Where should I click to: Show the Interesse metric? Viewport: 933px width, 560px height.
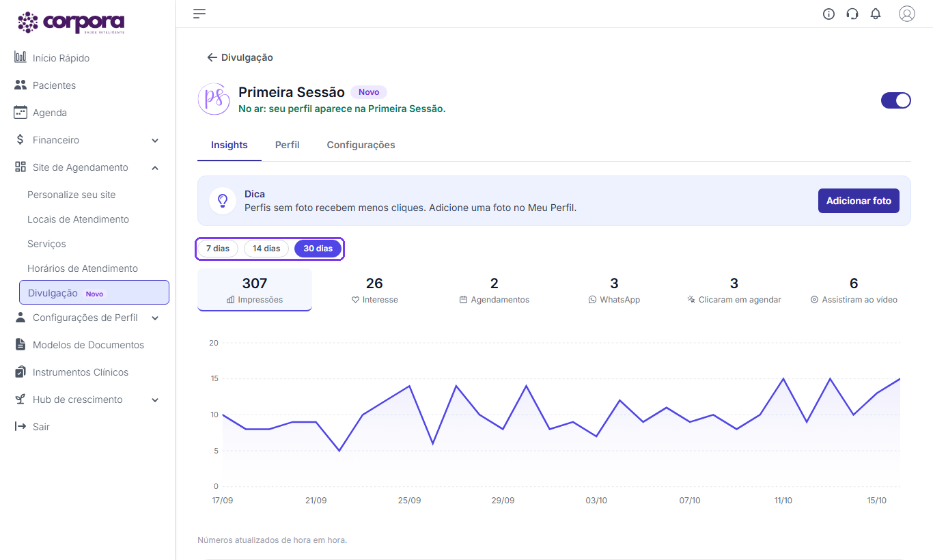pyautogui.click(x=374, y=290)
